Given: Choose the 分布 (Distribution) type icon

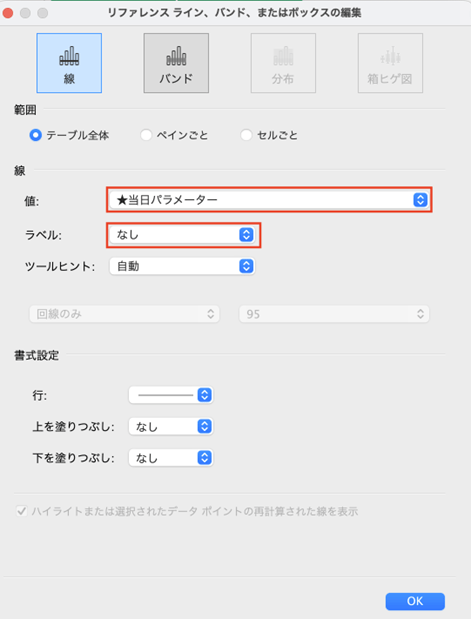Looking at the screenshot, I should pos(283,63).
